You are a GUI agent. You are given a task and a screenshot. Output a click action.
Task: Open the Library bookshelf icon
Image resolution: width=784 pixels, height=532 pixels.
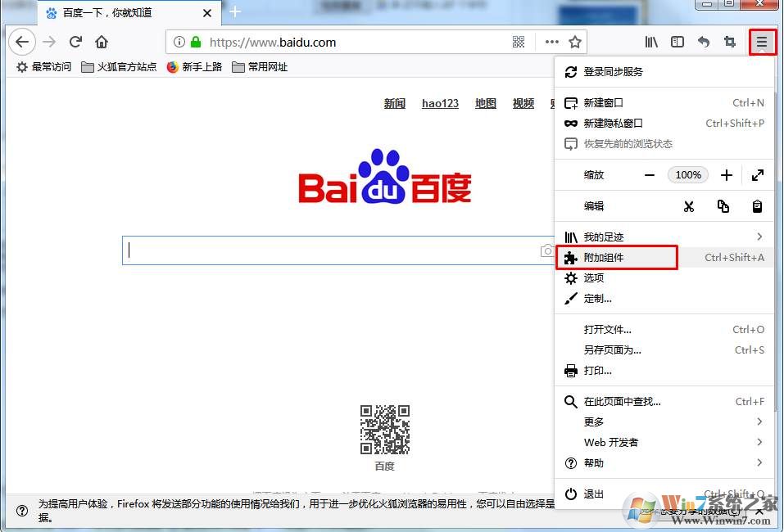tap(651, 42)
